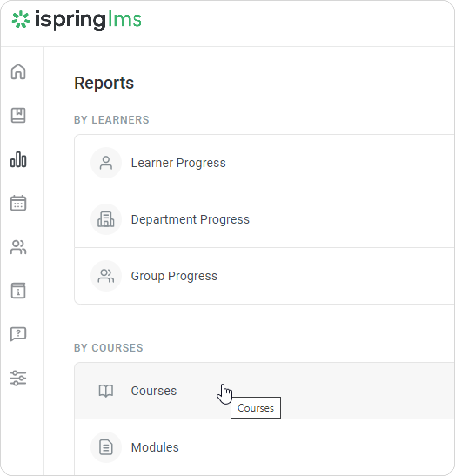Click the Courses tooltip popup

point(256,408)
